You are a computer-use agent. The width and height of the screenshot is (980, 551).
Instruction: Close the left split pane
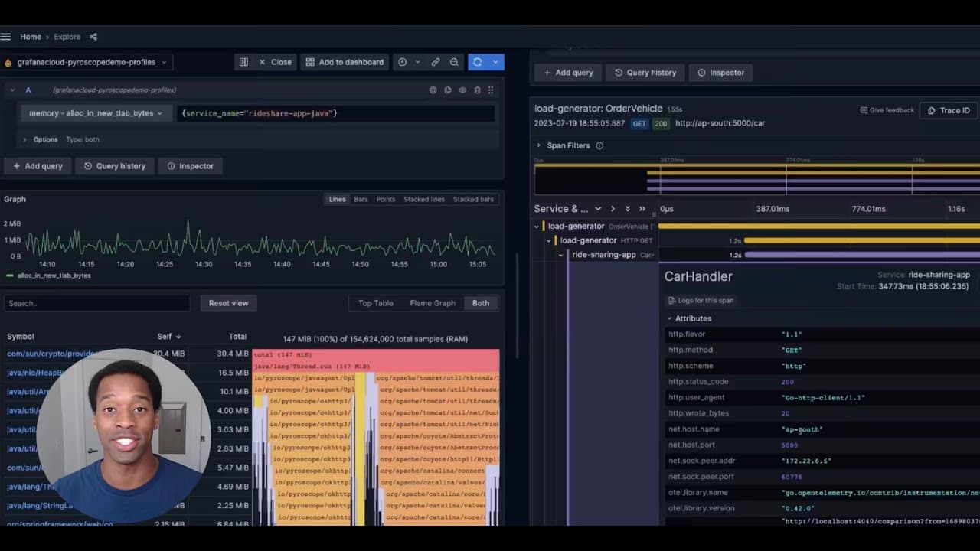pos(275,62)
